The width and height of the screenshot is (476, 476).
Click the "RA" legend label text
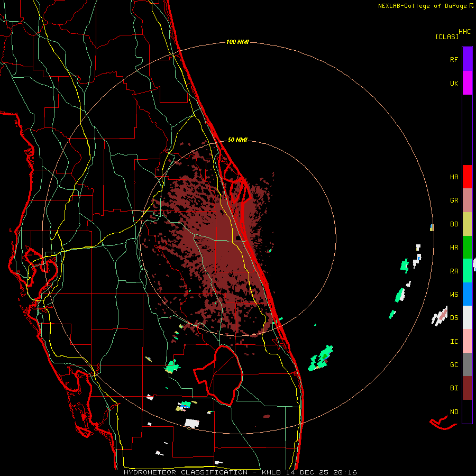454,271
